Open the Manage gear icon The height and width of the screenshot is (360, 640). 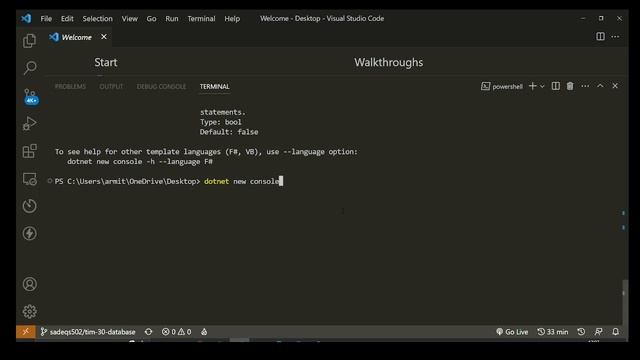(x=29, y=311)
